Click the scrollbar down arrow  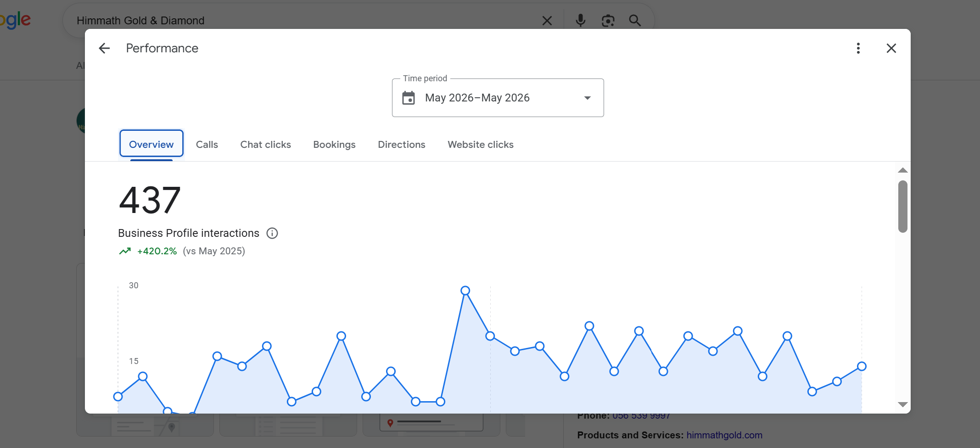[x=902, y=404]
